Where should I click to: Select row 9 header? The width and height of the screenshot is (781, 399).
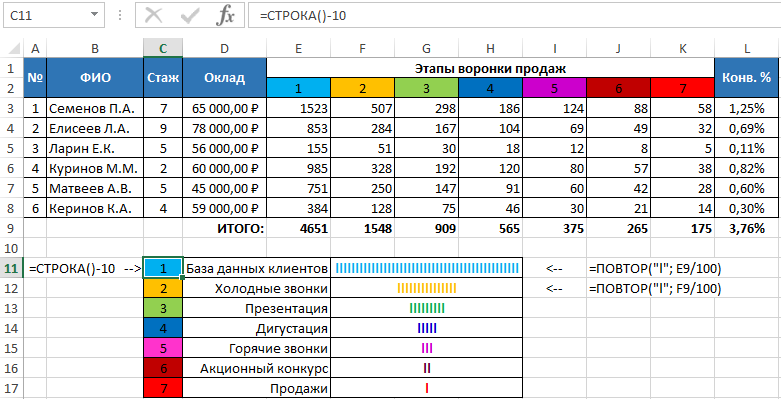coord(11,229)
